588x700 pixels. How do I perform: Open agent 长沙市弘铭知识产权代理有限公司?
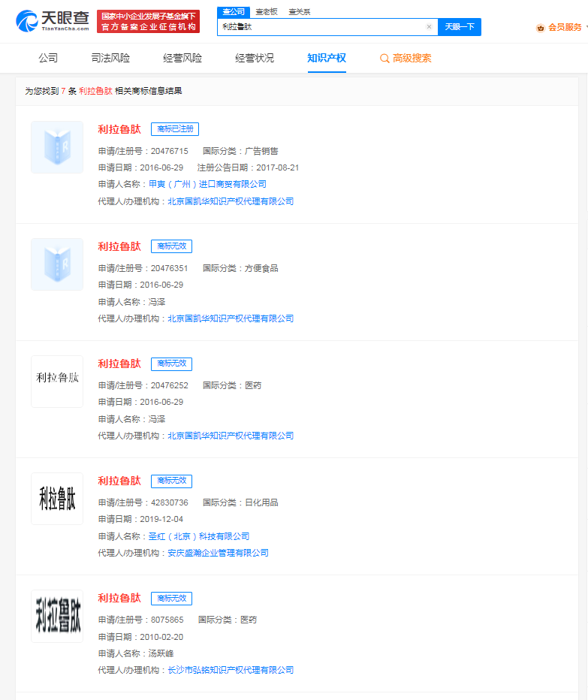(231, 670)
